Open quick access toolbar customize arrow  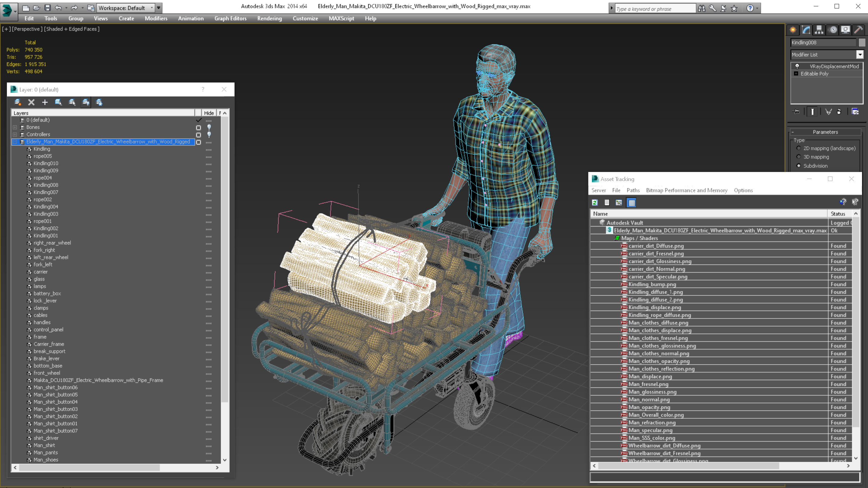click(159, 8)
